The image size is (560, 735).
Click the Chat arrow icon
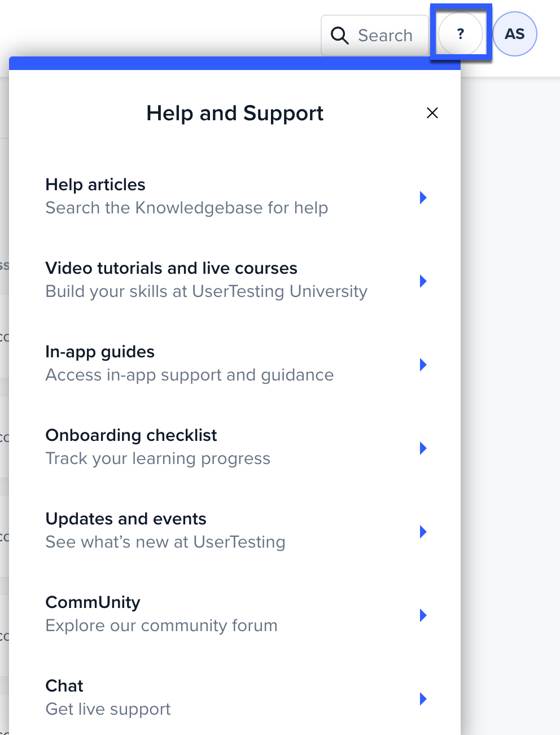[x=423, y=698]
